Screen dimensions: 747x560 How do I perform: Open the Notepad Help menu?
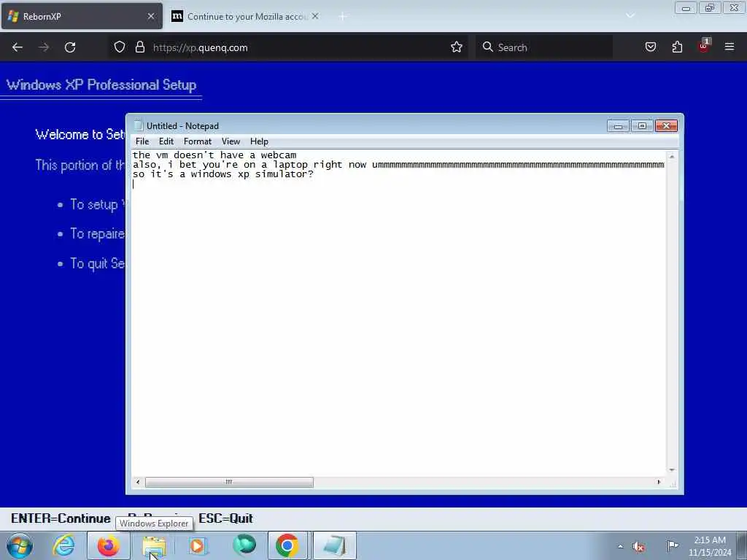point(259,141)
